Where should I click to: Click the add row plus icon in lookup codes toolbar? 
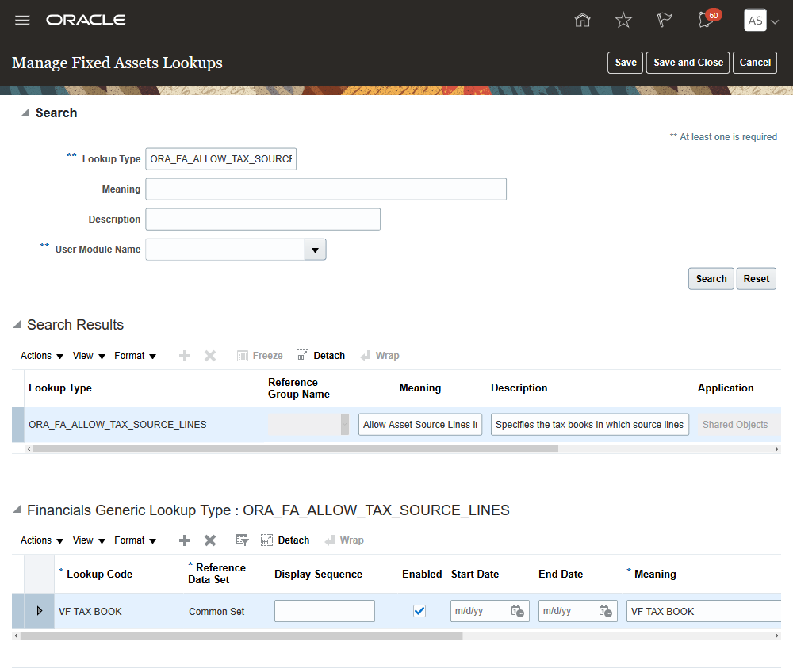(x=185, y=540)
